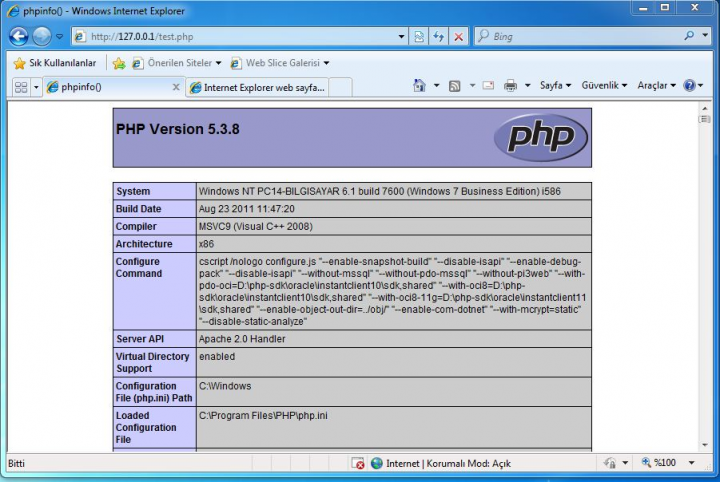720x482 pixels.
Task: Click the Read Mail icon
Action: (x=488, y=85)
